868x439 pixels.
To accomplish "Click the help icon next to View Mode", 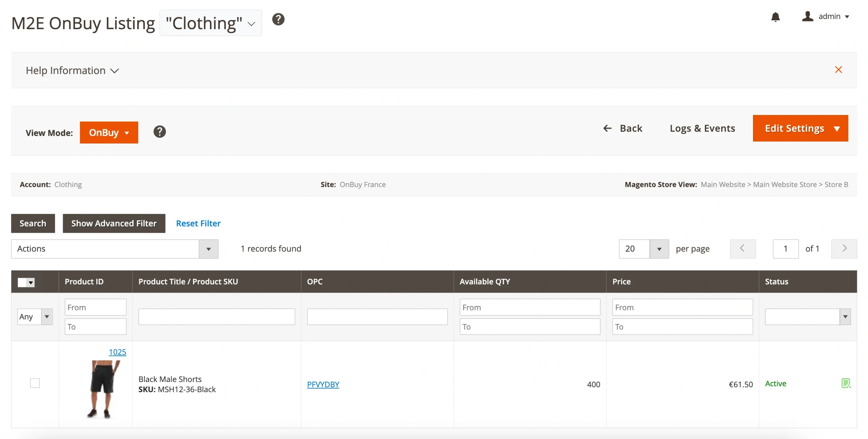I will [159, 132].
